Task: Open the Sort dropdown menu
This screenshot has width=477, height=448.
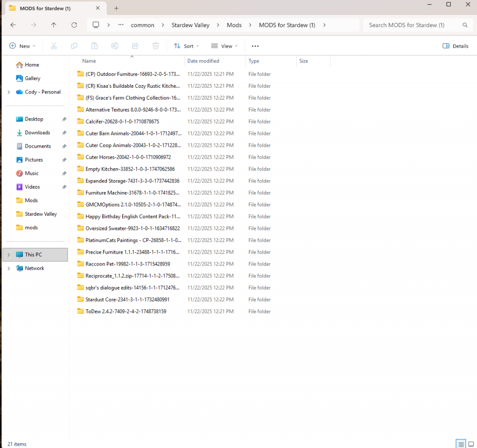Action: (x=187, y=46)
